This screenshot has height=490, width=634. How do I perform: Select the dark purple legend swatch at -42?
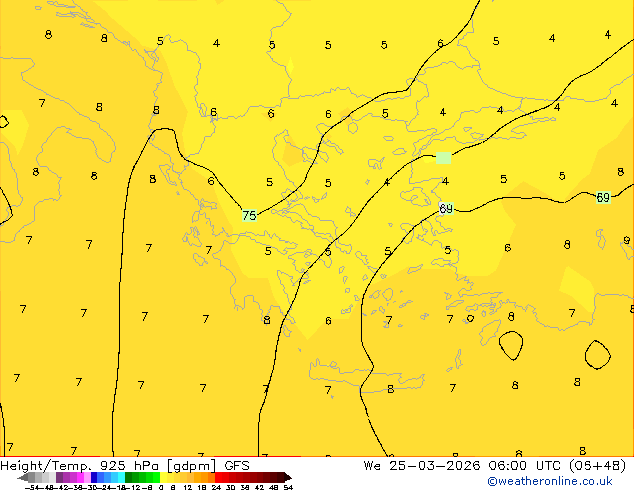pos(59,478)
